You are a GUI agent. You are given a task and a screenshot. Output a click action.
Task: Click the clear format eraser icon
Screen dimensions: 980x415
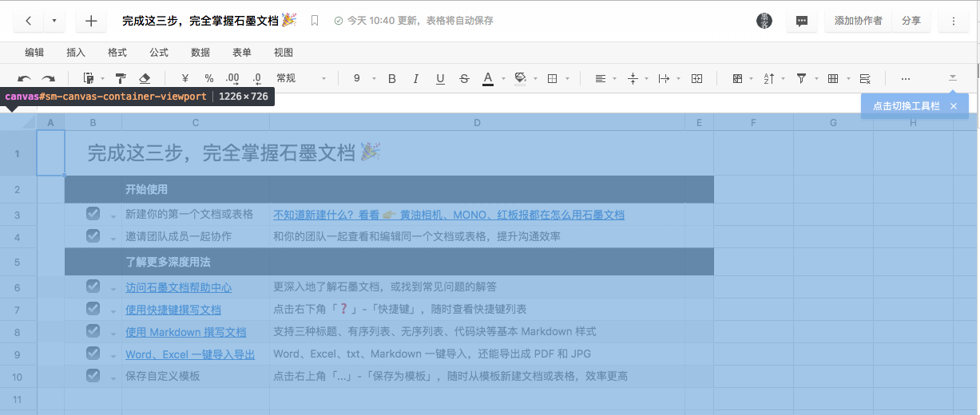145,78
